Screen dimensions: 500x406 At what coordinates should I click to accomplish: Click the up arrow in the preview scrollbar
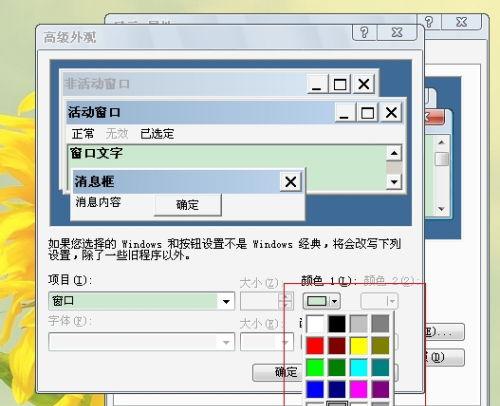click(394, 153)
